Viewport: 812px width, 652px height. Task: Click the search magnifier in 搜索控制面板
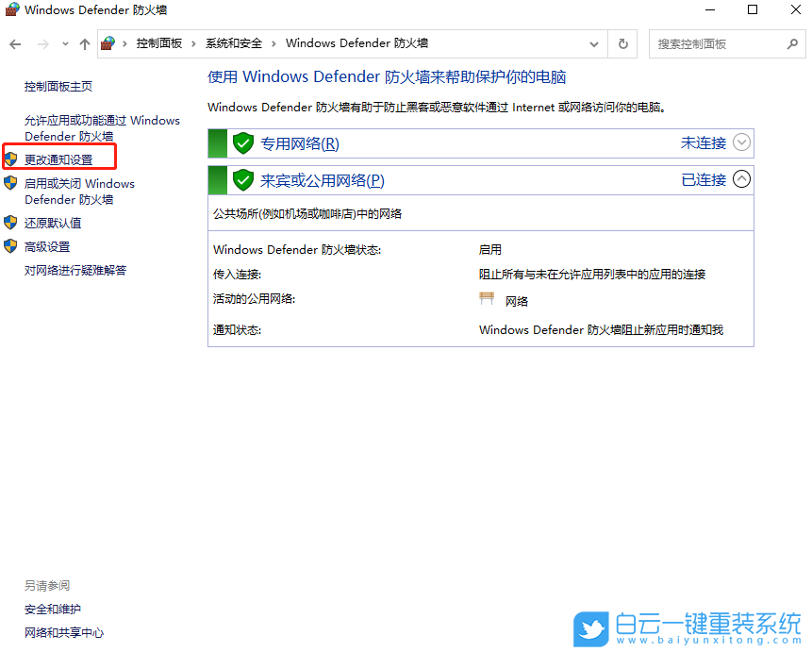point(794,43)
